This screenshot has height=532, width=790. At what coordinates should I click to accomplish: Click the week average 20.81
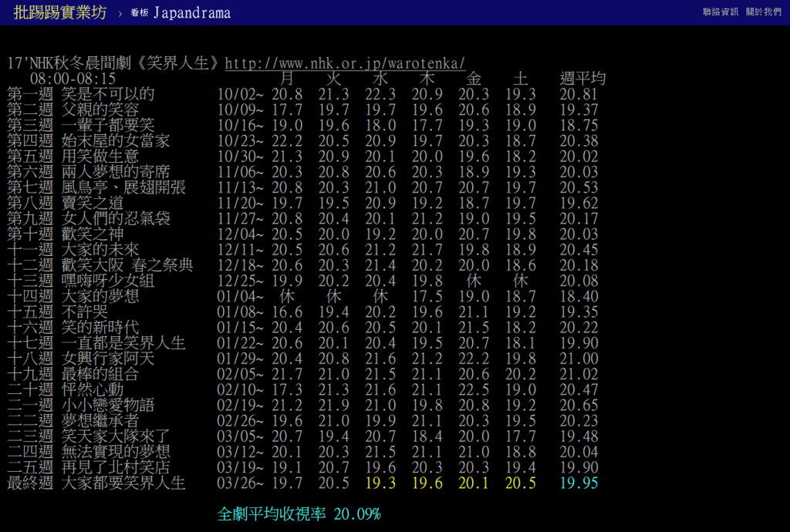(579, 95)
